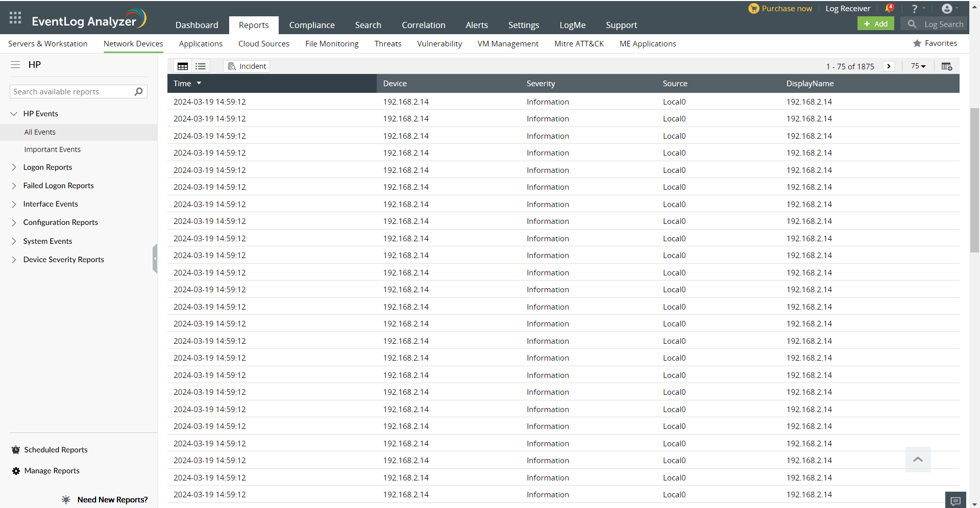Image resolution: width=980 pixels, height=508 pixels.
Task: Expand the Logon Reports group
Action: click(14, 167)
